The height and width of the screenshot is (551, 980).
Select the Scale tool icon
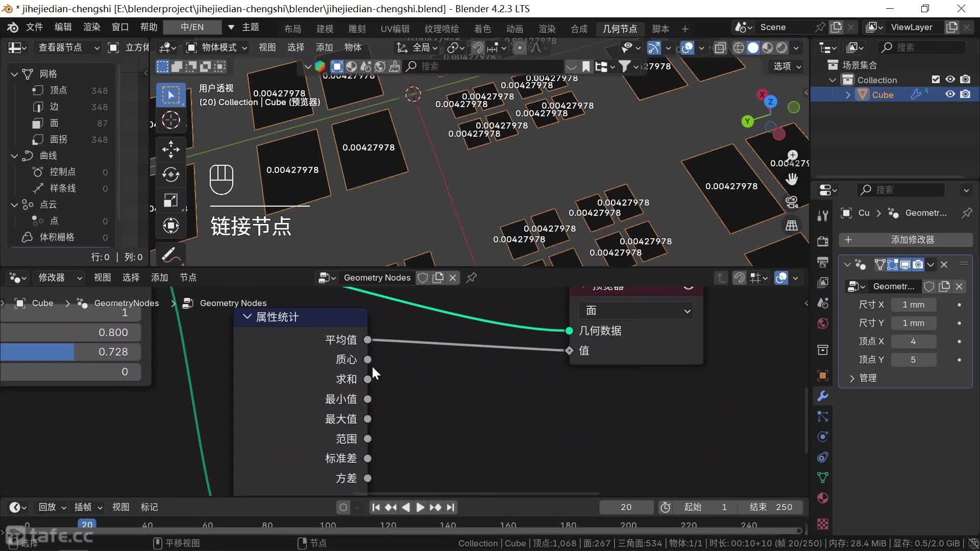tap(170, 200)
